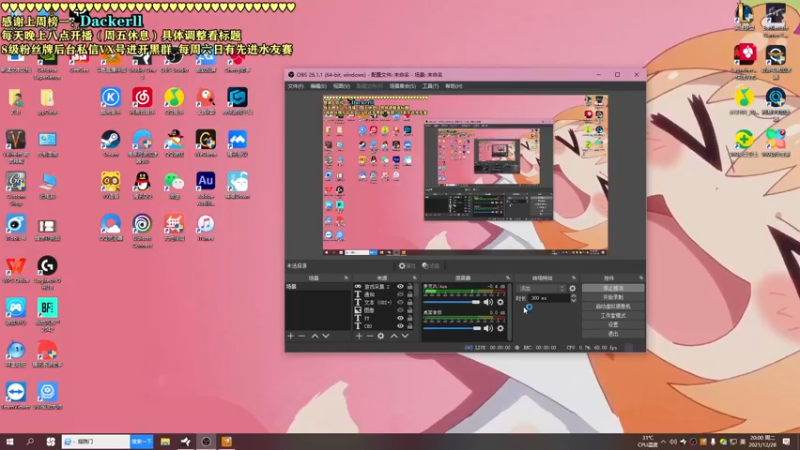This screenshot has width=800, height=450.
Task: Click the 退出 exit button in Controls
Action: (613, 334)
